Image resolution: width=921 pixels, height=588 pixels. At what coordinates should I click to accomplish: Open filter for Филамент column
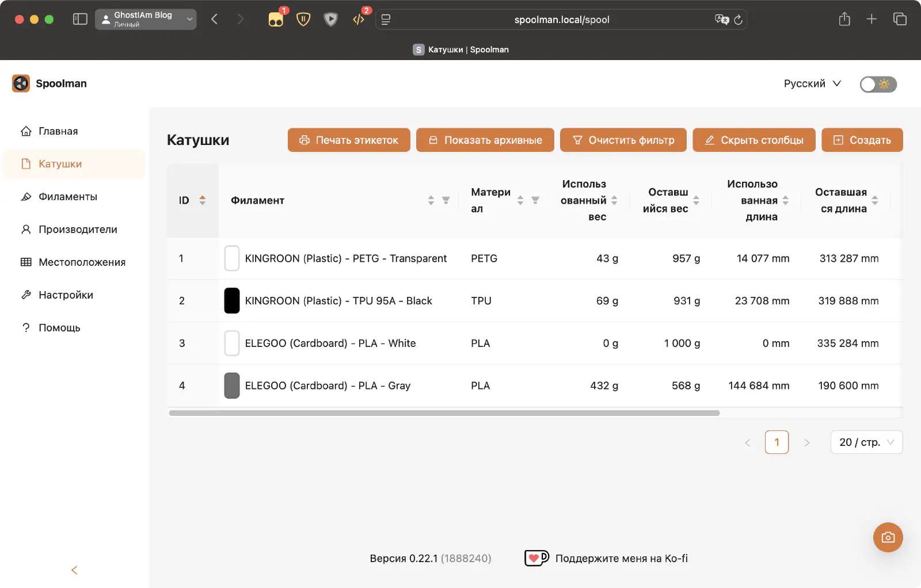click(446, 200)
